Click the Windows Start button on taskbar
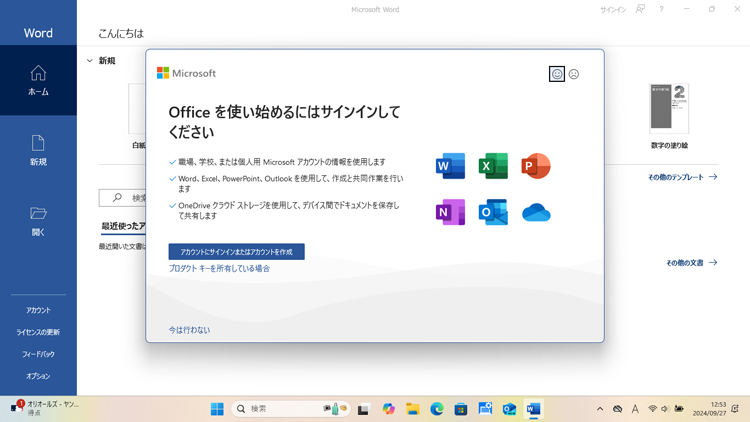 coord(217,409)
